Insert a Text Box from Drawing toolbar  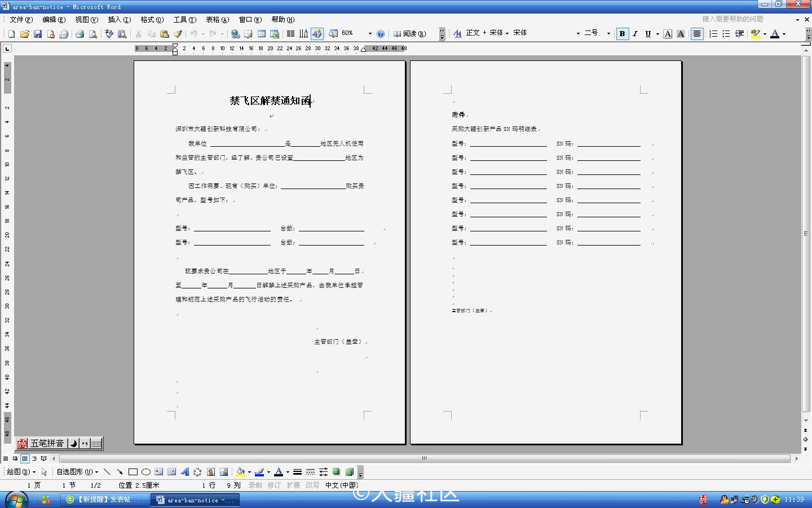coord(159,472)
